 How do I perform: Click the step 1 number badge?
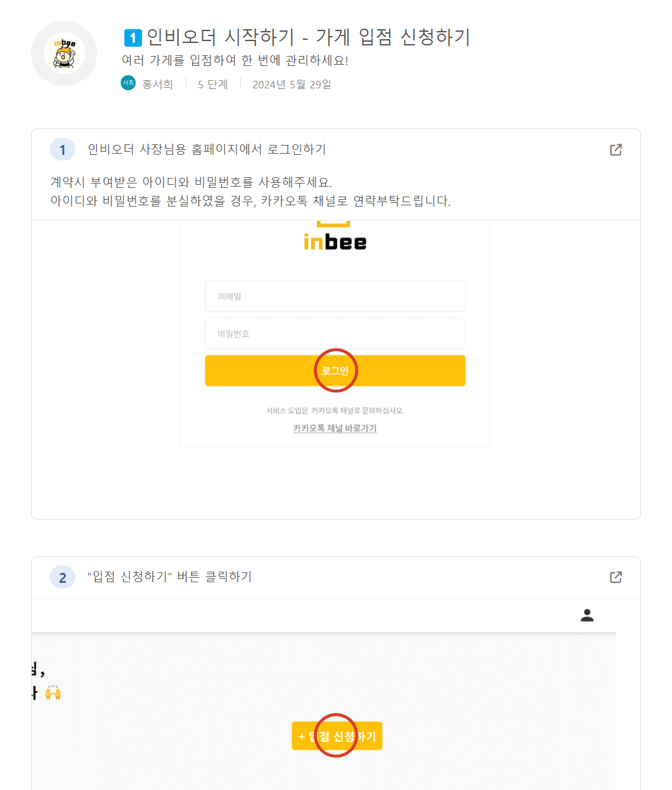[62, 150]
